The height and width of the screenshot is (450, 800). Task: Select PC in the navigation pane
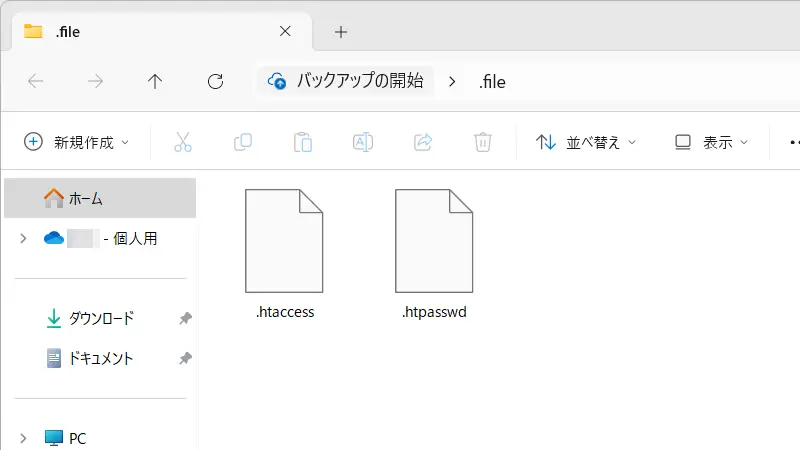[65, 438]
